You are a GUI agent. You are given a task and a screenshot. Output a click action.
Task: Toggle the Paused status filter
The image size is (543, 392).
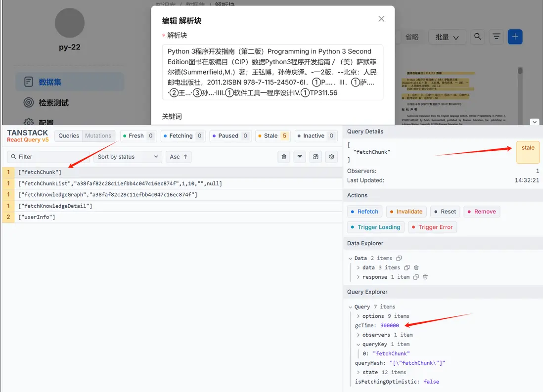click(x=230, y=136)
